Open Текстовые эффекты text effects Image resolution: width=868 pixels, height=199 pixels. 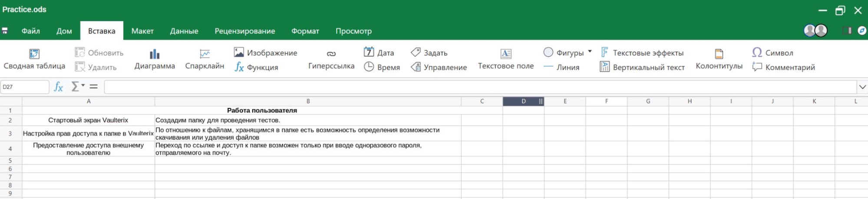click(x=642, y=53)
